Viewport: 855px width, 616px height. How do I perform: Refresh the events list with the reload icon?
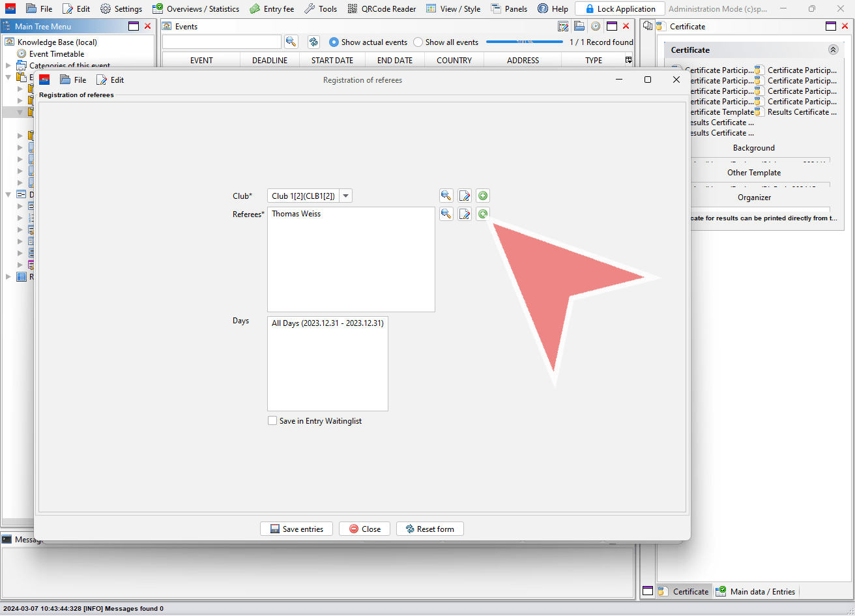313,42
